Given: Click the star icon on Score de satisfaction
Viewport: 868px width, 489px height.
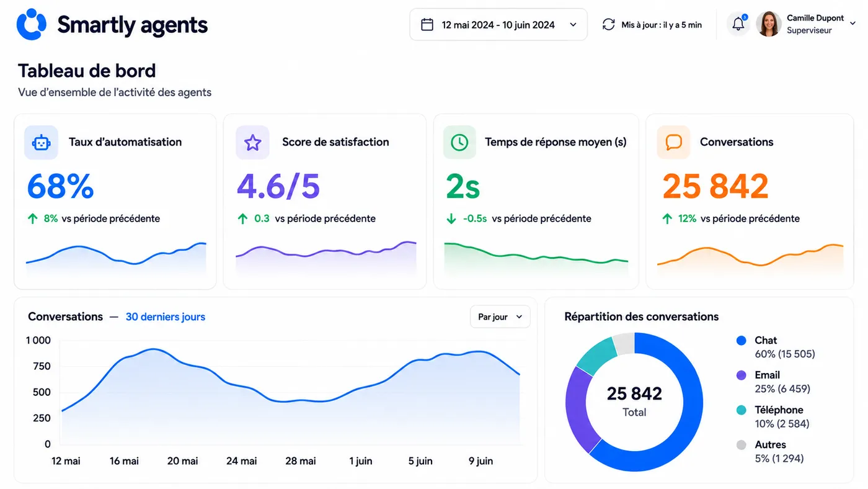Looking at the screenshot, I should (252, 142).
